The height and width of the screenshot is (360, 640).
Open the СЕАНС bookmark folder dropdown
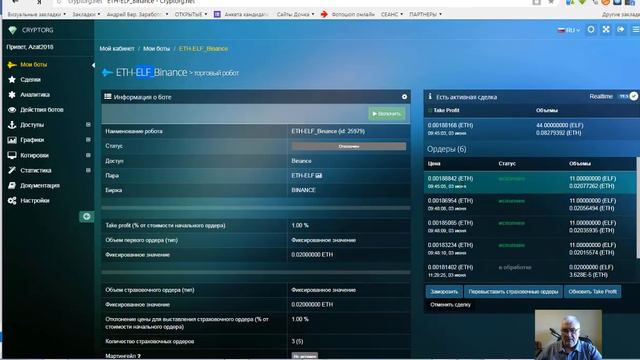pyautogui.click(x=391, y=14)
